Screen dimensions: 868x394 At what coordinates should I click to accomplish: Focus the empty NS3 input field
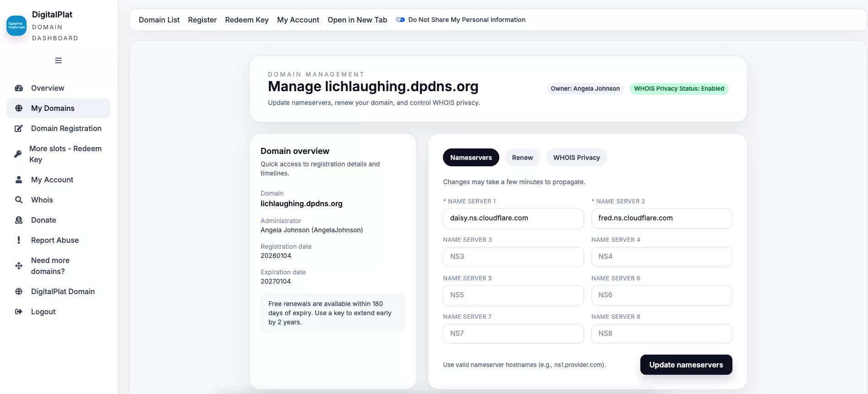pos(513,257)
